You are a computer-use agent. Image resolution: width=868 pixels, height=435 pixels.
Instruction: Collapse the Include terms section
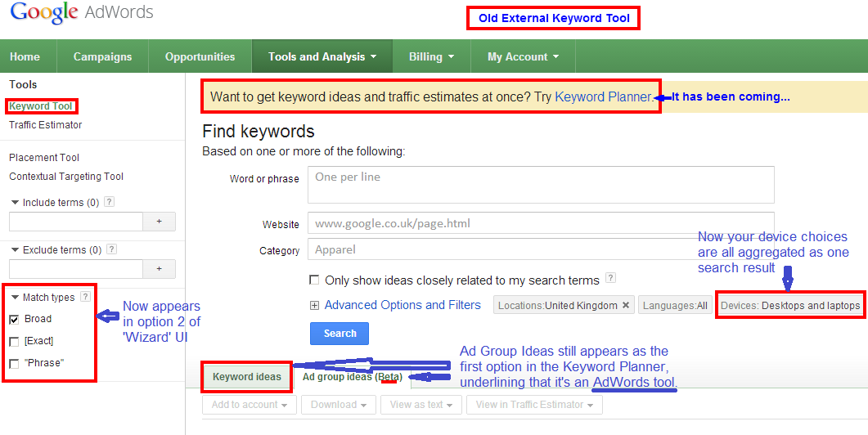[x=15, y=203]
